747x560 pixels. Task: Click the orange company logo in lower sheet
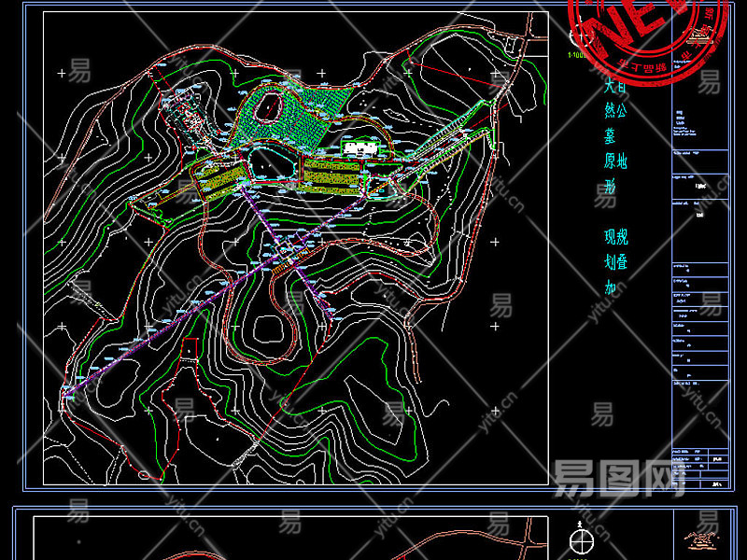tap(701, 540)
